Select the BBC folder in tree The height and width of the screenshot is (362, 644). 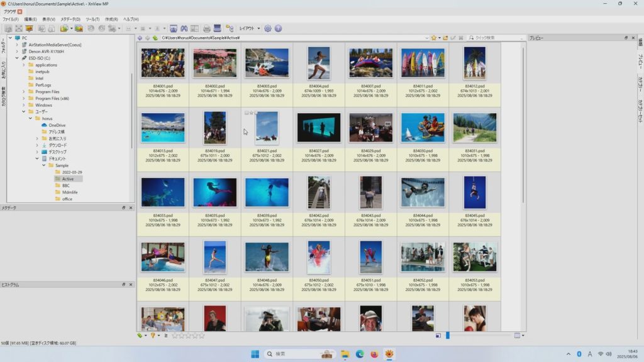[x=66, y=185]
